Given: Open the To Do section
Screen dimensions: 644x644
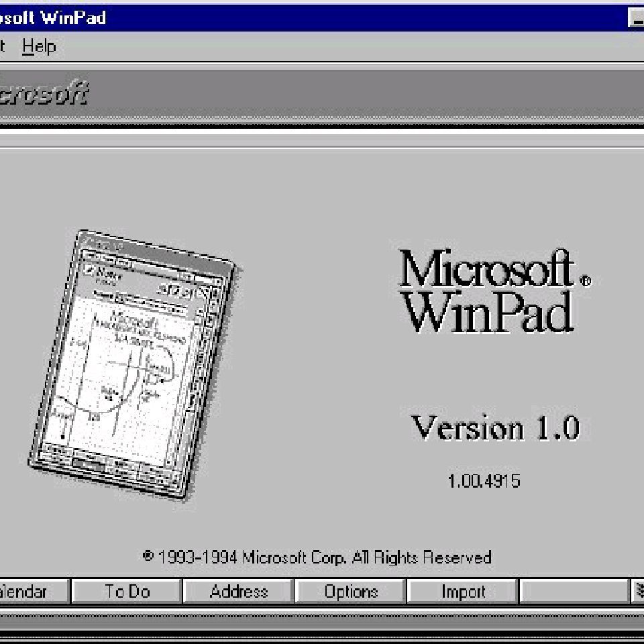Looking at the screenshot, I should (x=127, y=592).
